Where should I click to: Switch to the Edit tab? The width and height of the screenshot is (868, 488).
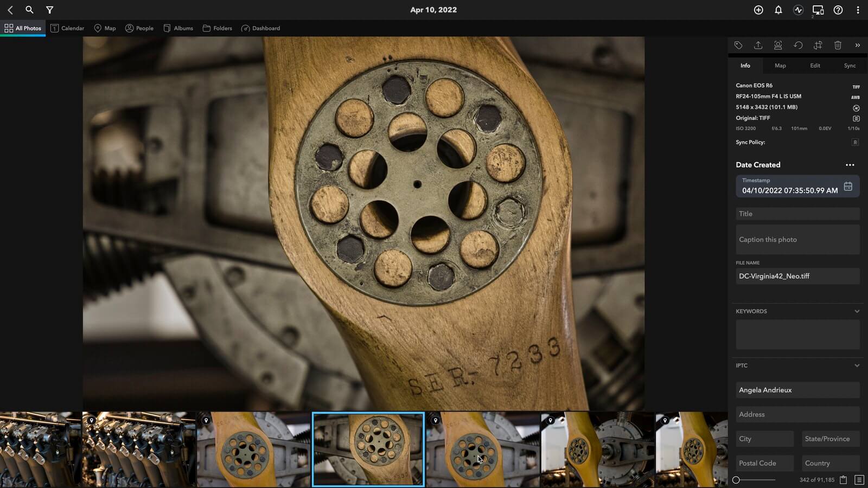815,66
